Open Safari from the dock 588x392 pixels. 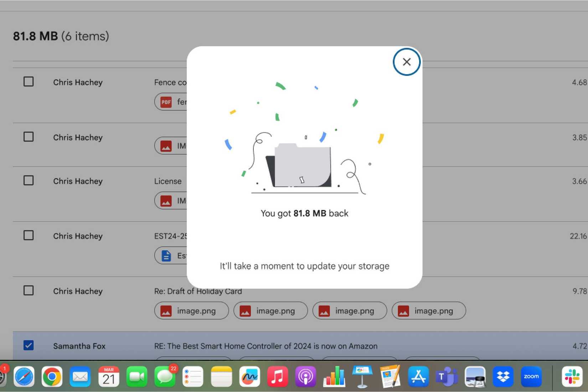pyautogui.click(x=24, y=377)
